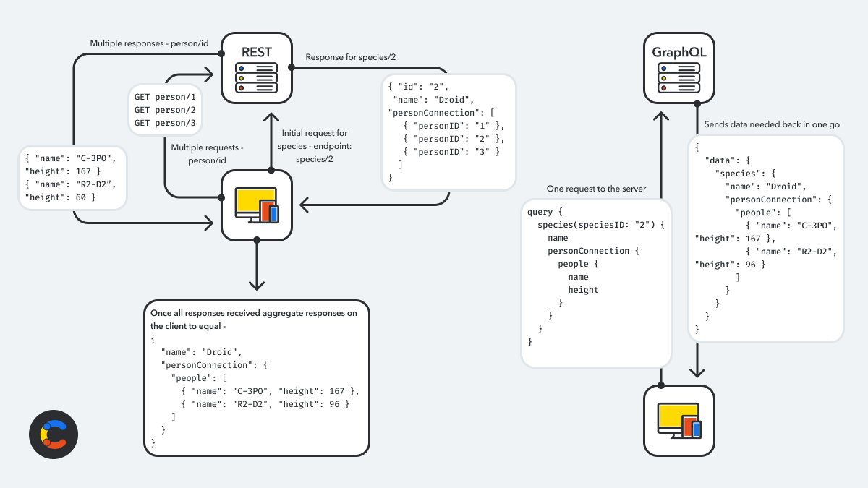Image resolution: width=868 pixels, height=488 pixels.
Task: Toggle the yellow indicator dot on the REST server
Action: 241,78
